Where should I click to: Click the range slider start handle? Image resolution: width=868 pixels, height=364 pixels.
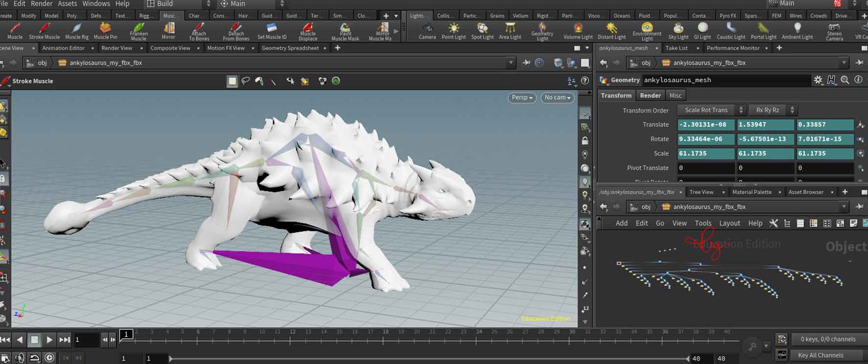point(170,359)
